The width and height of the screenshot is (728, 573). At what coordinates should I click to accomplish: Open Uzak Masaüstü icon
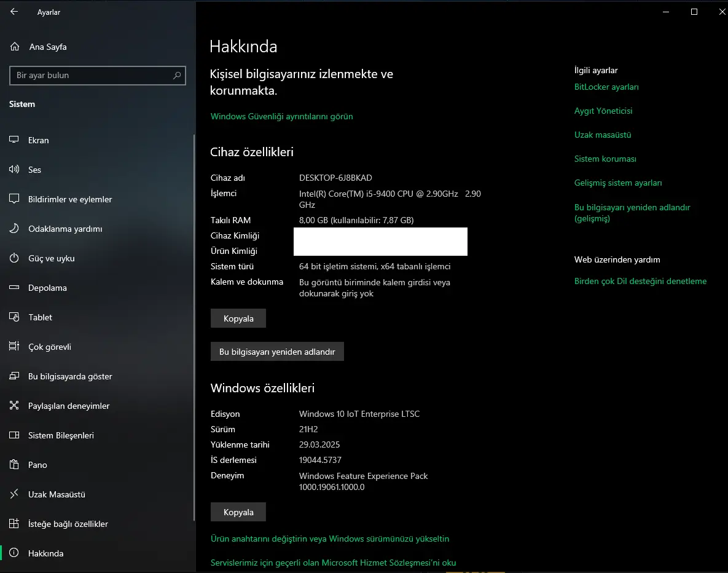point(14,494)
